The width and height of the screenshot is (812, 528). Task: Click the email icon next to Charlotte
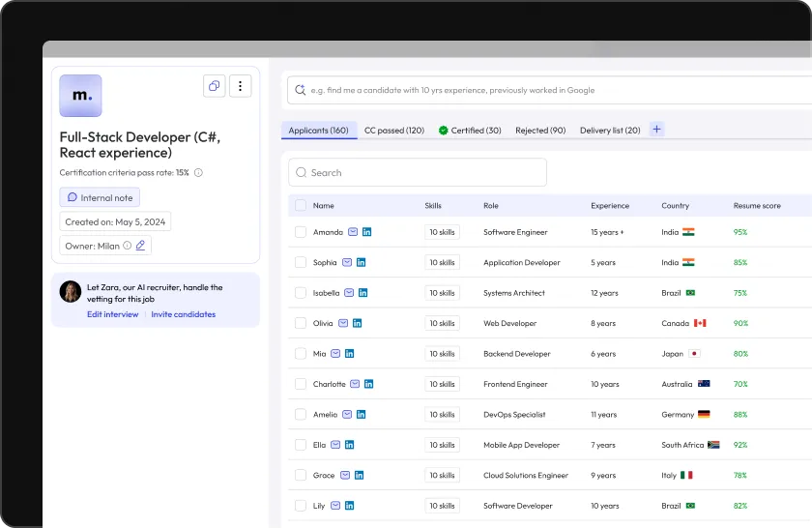355,384
